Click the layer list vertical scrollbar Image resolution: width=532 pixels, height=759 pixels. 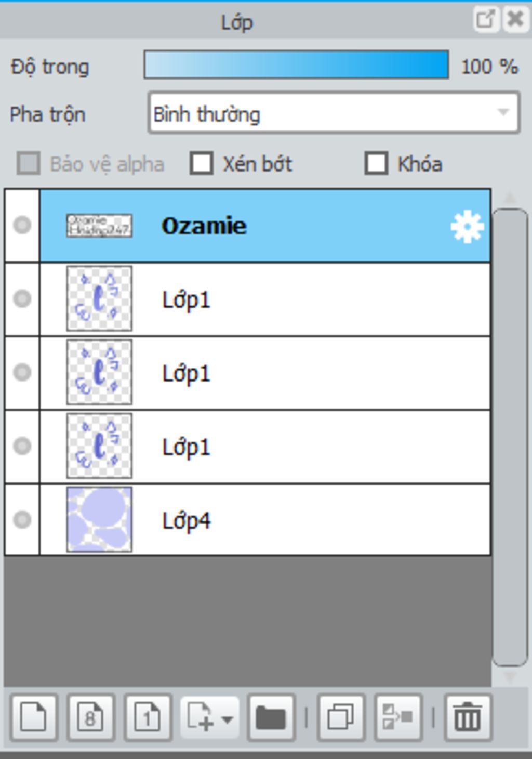(510, 437)
